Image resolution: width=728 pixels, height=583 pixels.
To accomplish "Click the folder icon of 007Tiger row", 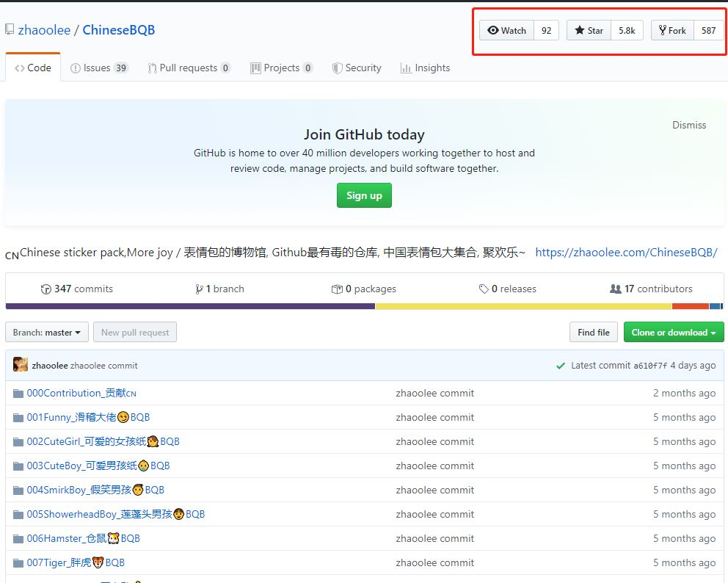I will [18, 563].
